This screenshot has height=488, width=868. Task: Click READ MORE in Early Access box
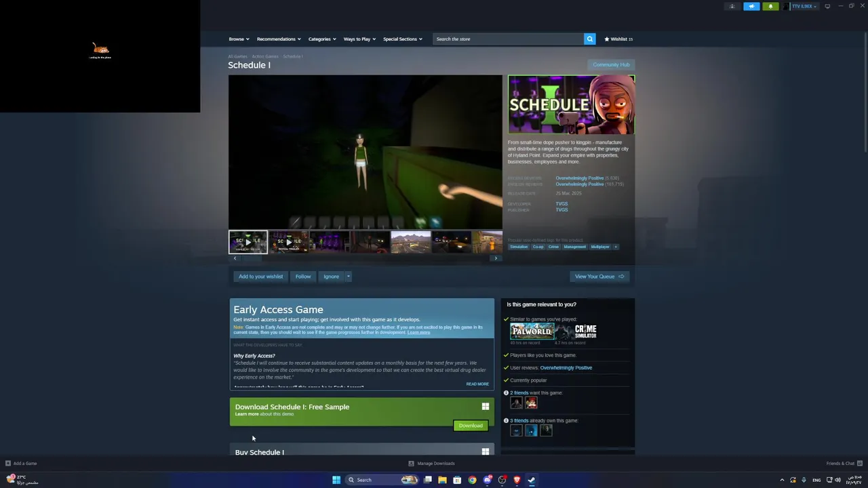point(477,384)
